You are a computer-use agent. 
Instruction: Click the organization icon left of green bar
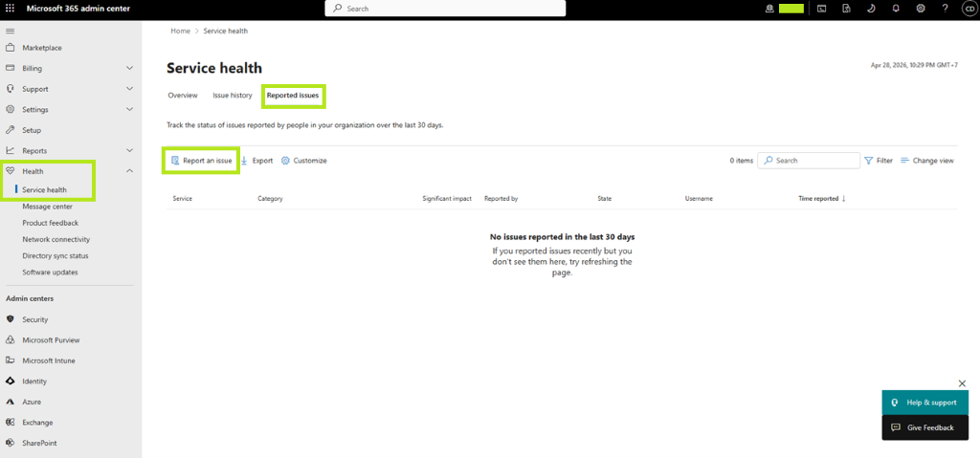(769, 8)
